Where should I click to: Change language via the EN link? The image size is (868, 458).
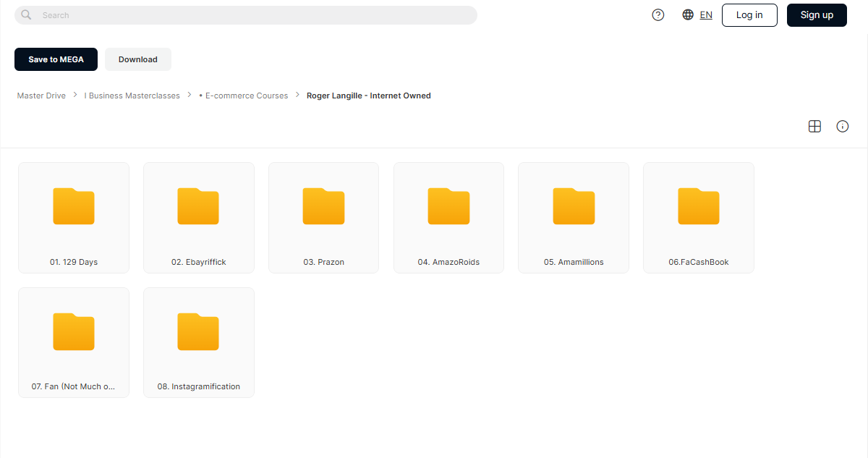coord(706,15)
